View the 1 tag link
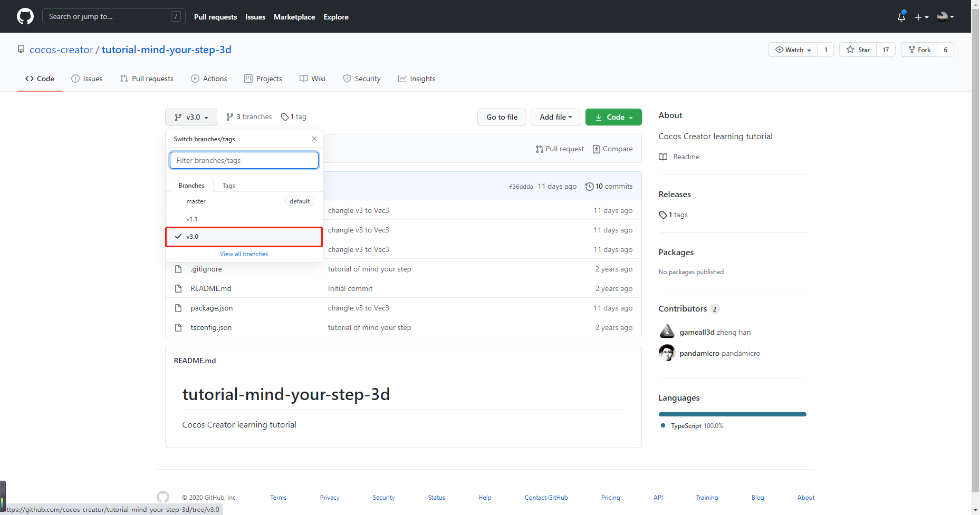The image size is (980, 515). coord(294,117)
